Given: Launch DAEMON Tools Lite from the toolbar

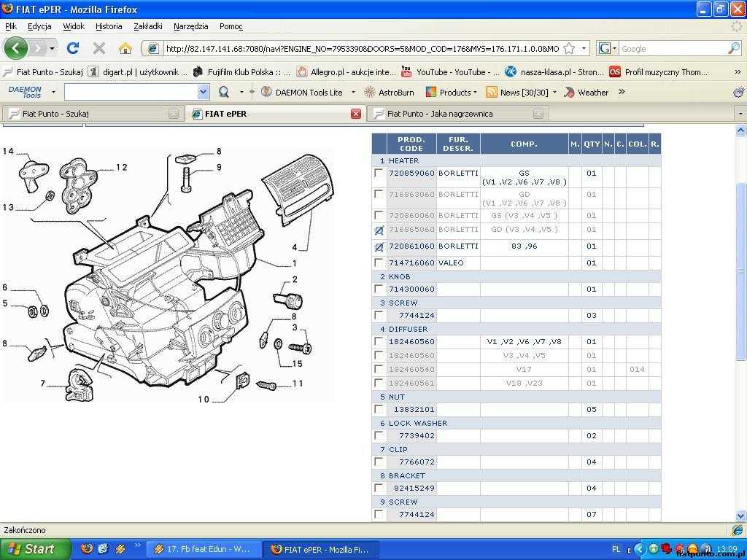Looking at the screenshot, I should pyautogui.click(x=302, y=92).
